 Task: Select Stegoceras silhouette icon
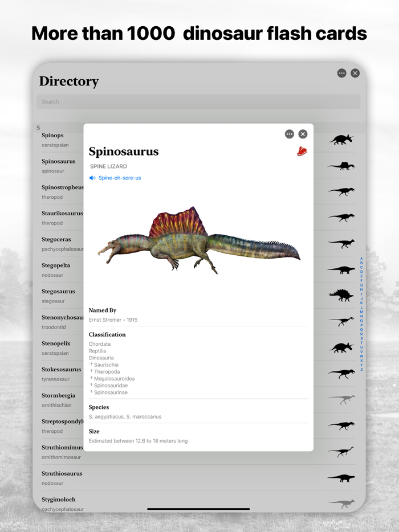pos(341,243)
